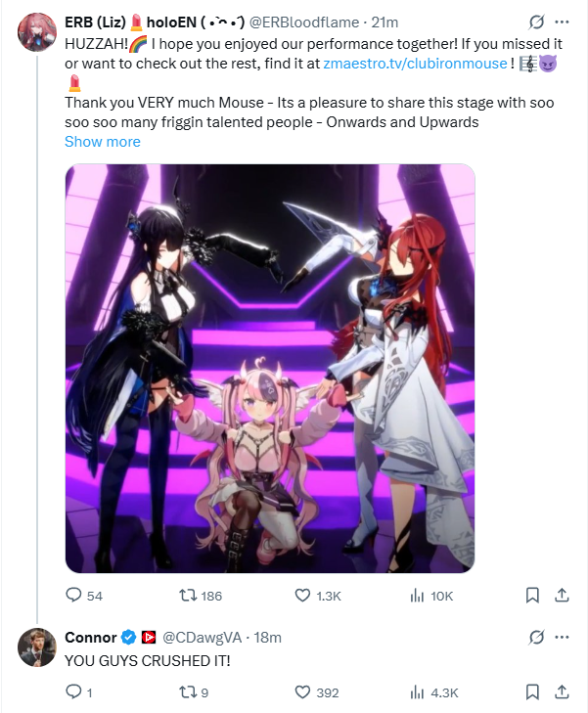
Task: Reply to ERB's performance tweet
Action: click(x=84, y=596)
